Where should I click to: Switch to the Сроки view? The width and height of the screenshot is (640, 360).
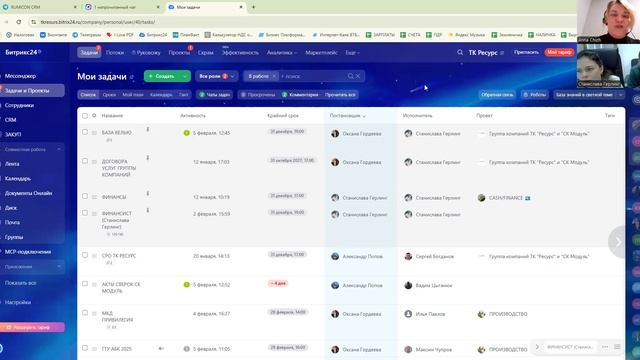click(x=109, y=95)
